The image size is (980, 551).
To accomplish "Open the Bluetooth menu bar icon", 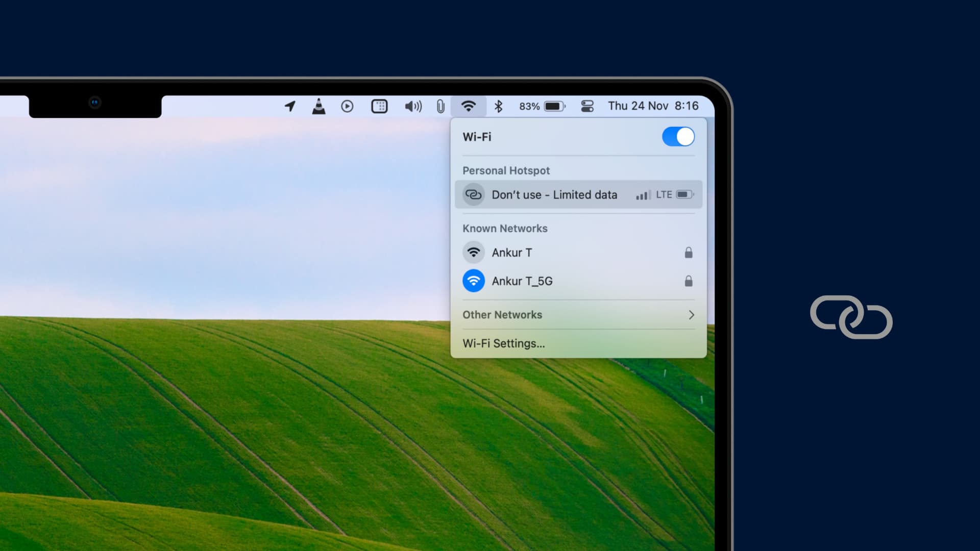I will point(499,106).
